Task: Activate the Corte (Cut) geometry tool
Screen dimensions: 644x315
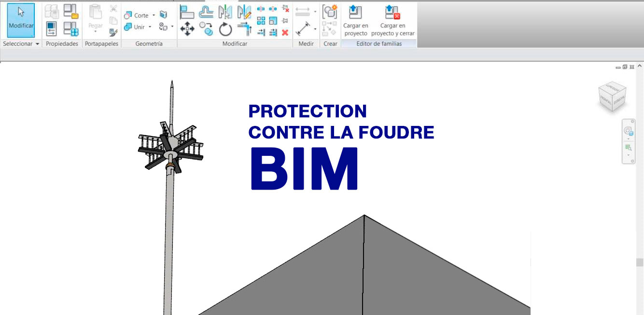Action: click(x=135, y=15)
